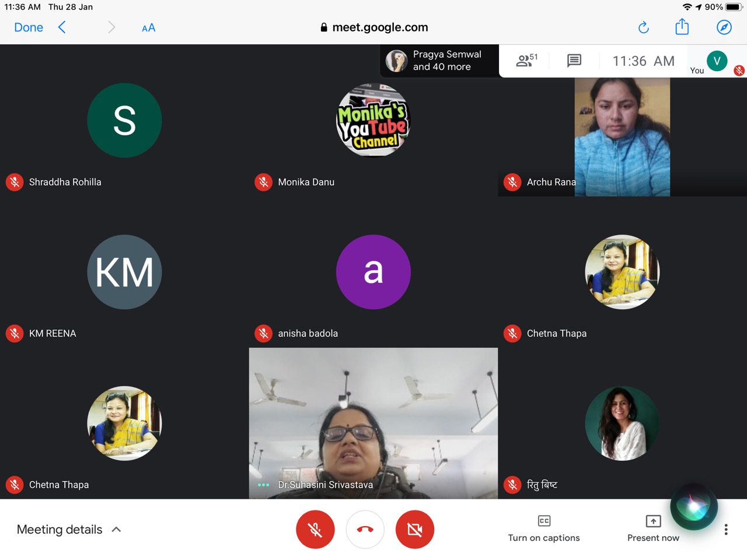The width and height of the screenshot is (747, 560).
Task: Tap the iPad battery indicator
Action: click(733, 7)
